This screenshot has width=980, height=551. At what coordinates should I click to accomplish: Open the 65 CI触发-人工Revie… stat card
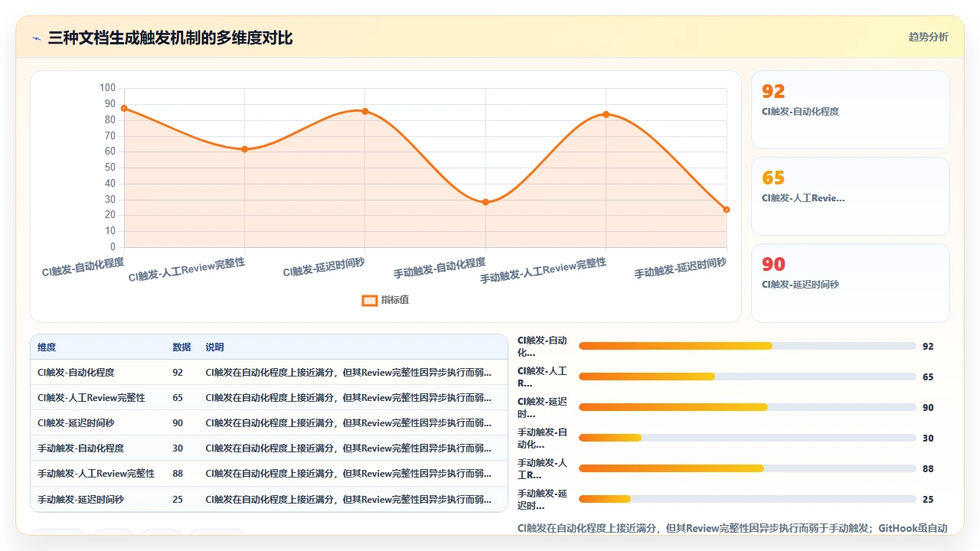(851, 196)
